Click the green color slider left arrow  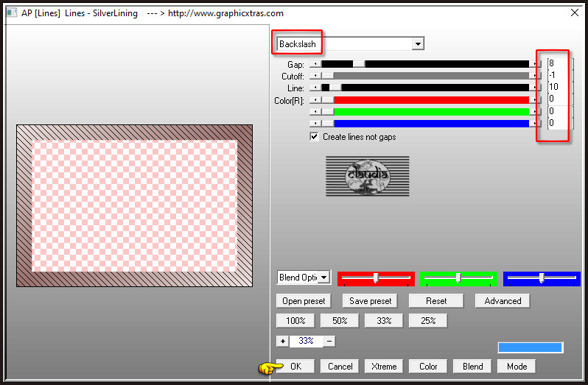click(315, 112)
